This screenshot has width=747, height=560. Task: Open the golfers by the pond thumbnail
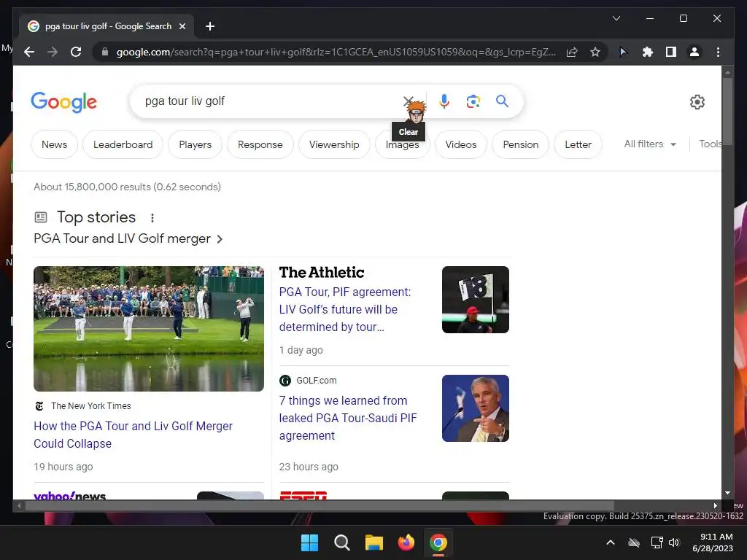click(x=149, y=329)
